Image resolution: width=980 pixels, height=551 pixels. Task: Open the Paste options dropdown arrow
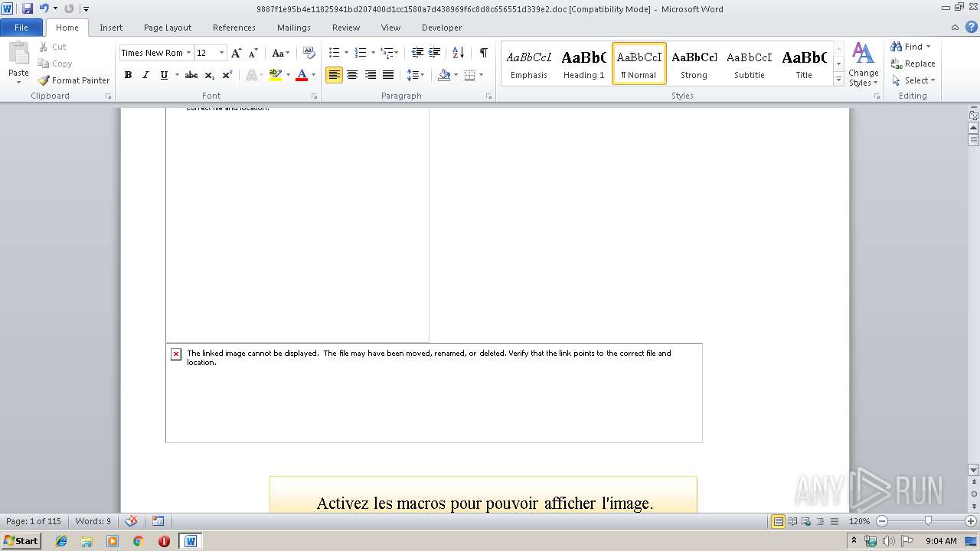18,83
